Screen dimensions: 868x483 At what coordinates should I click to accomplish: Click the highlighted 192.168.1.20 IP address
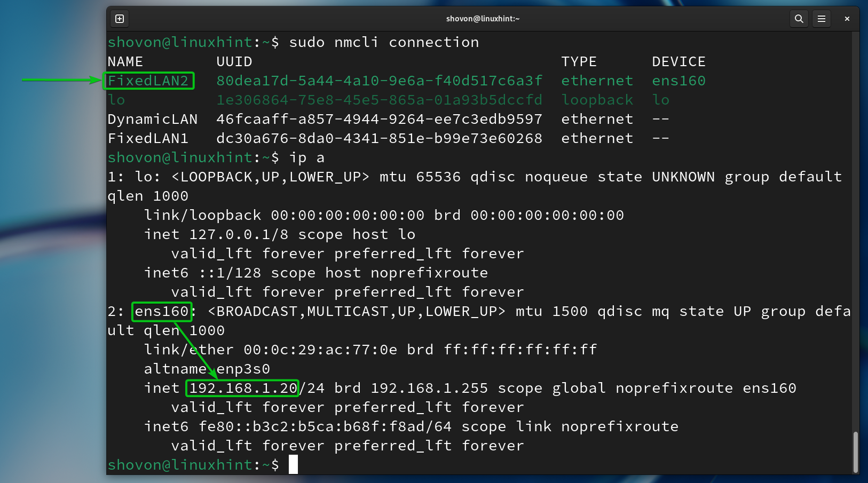[x=243, y=388]
